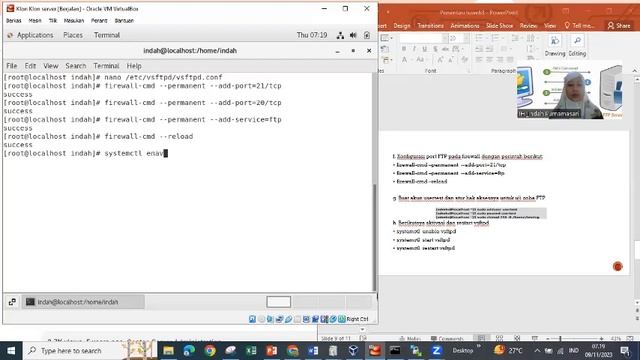The image size is (640, 360).
Task: Switch to PowerPoint Slide Show tab
Action: (x=499, y=26)
